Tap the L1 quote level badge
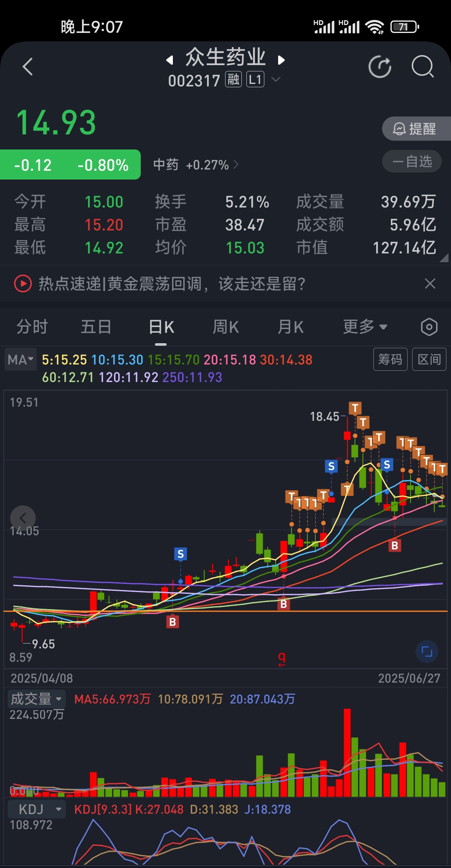Image resolution: width=451 pixels, height=868 pixels. (255, 79)
